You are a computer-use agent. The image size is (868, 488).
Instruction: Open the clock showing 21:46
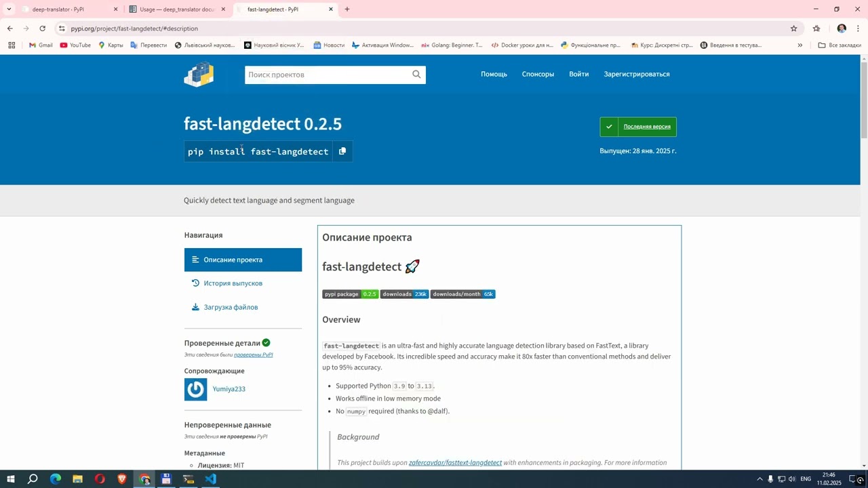829,479
